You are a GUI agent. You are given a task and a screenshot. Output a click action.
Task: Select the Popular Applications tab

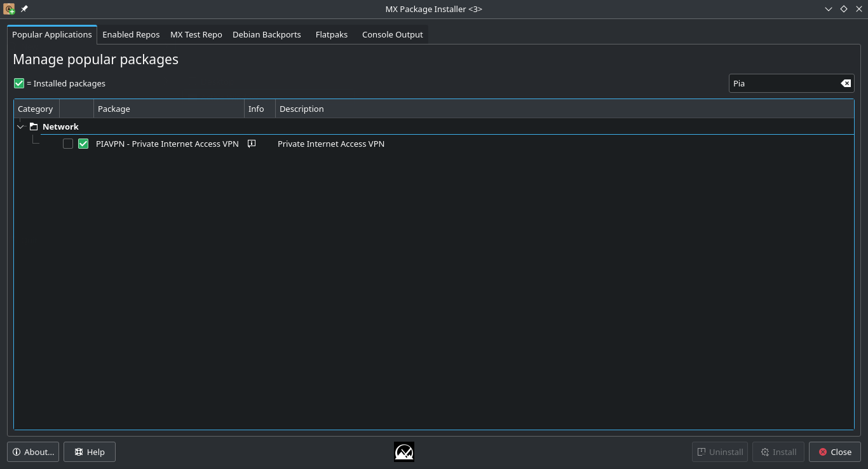coord(52,34)
